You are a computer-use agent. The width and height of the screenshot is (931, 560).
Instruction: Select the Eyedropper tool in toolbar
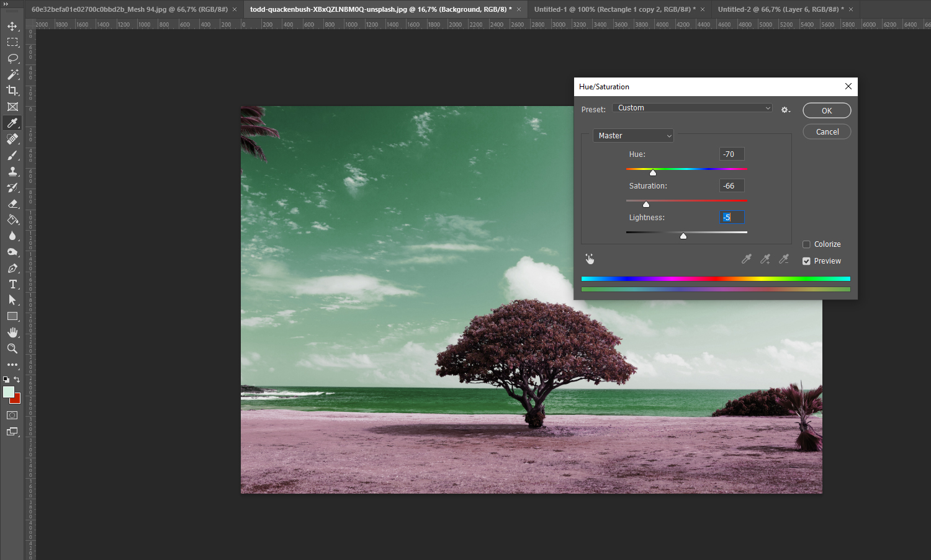(x=12, y=123)
